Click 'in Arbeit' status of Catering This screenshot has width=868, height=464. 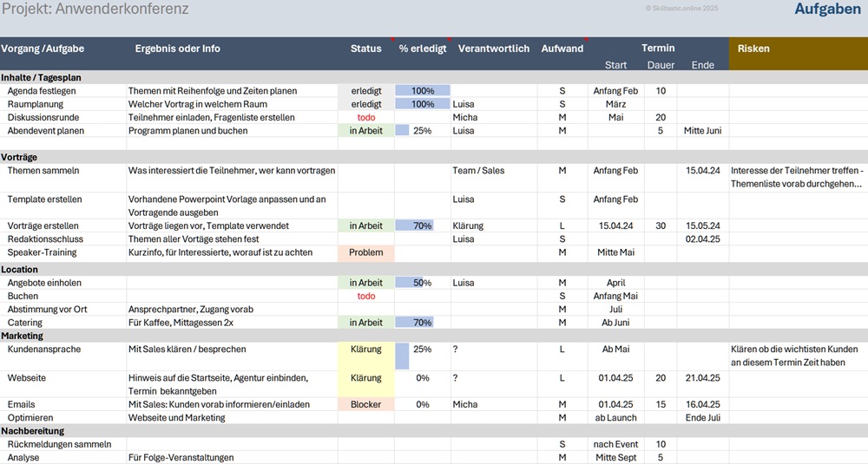366,323
